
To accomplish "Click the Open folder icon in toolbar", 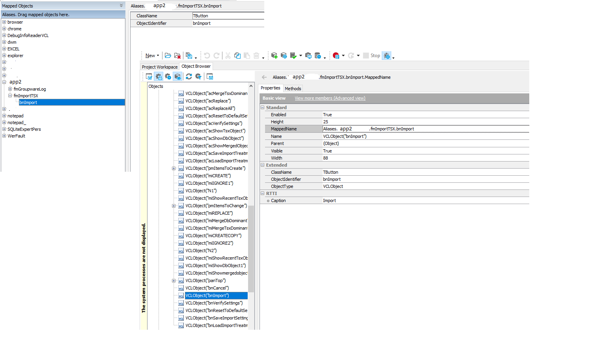I will pos(168,56).
